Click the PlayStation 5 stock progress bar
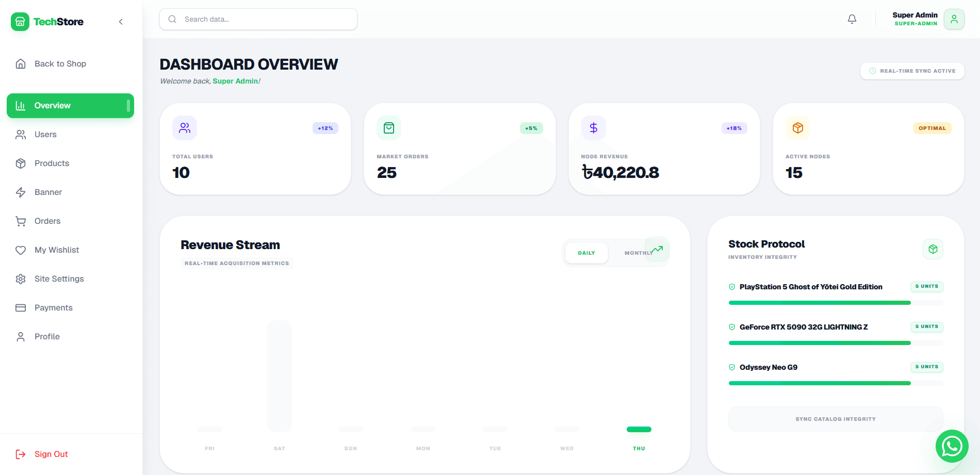 tap(836, 303)
